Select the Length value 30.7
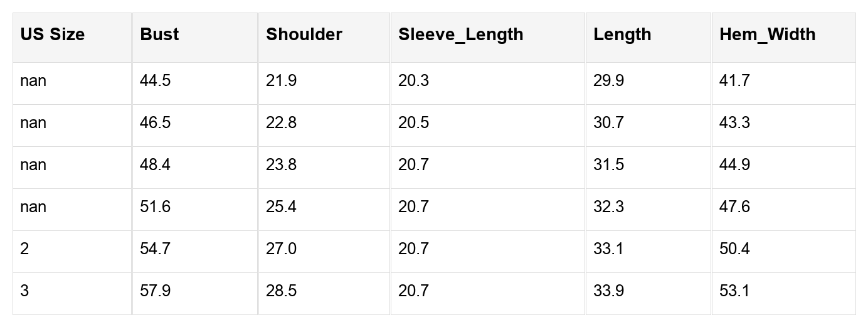Image resolution: width=868 pixels, height=327 pixels. pos(608,123)
